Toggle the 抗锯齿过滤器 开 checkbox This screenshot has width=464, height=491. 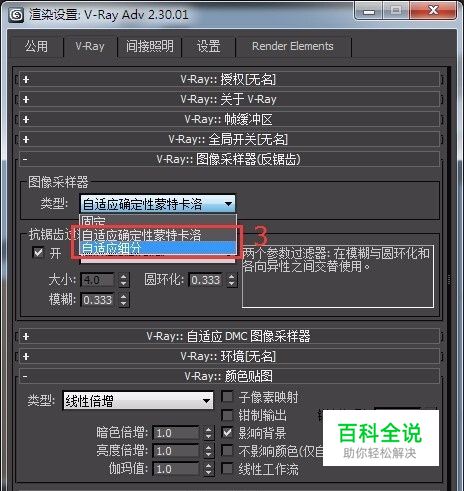[x=38, y=253]
